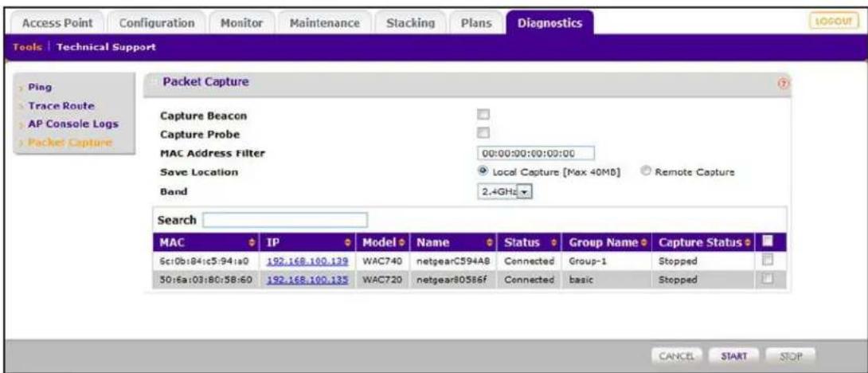This screenshot has height=373, width=868.
Task: Open the Band 2.4GHz dropdown
Action: pos(504,190)
